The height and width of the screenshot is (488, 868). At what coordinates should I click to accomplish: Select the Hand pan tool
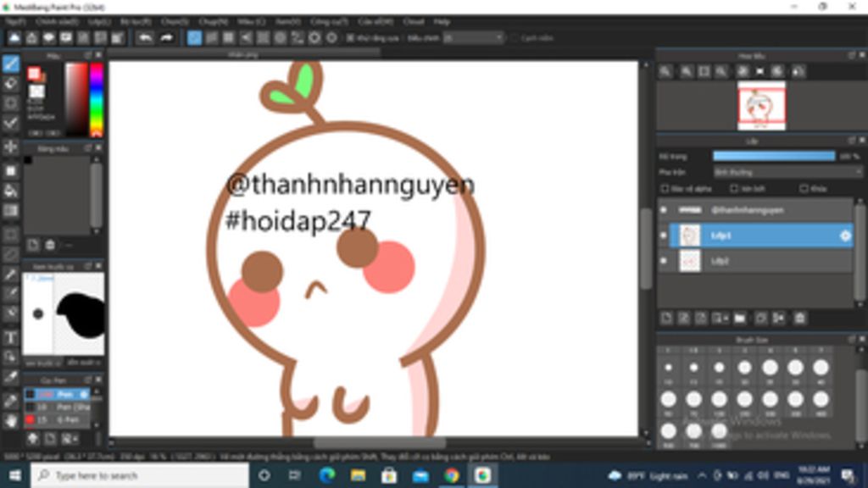[10, 421]
